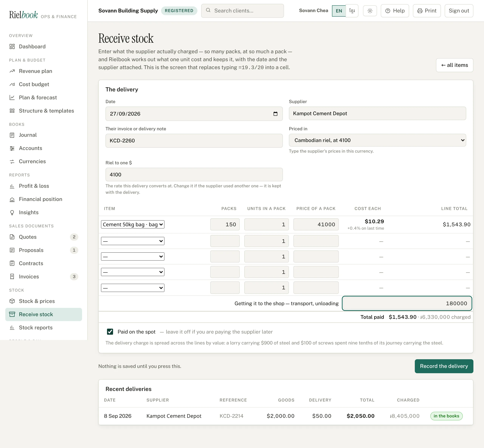Click the Receive stock archive icon
Viewport: 484px width, 448px height.
click(x=12, y=314)
